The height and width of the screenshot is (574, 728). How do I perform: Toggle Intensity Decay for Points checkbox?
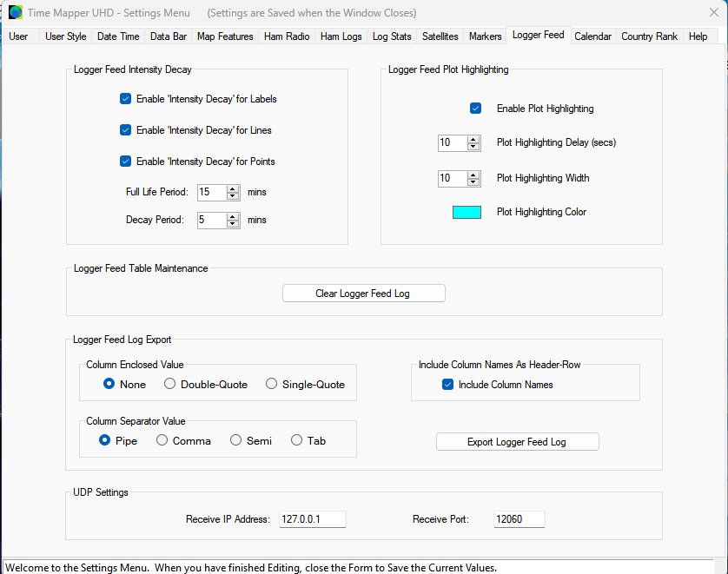[125, 161]
